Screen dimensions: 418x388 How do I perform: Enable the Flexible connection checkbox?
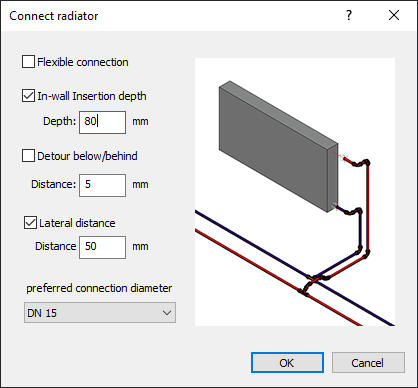pos(28,62)
